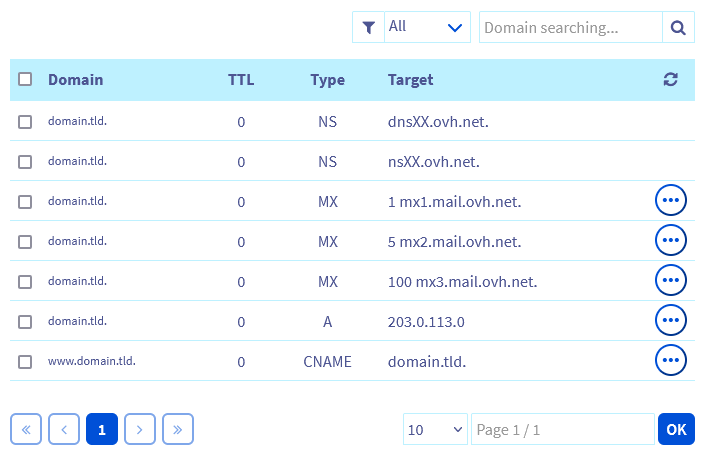705x452 pixels.
Task: Refresh the DNS records table
Action: point(671,80)
